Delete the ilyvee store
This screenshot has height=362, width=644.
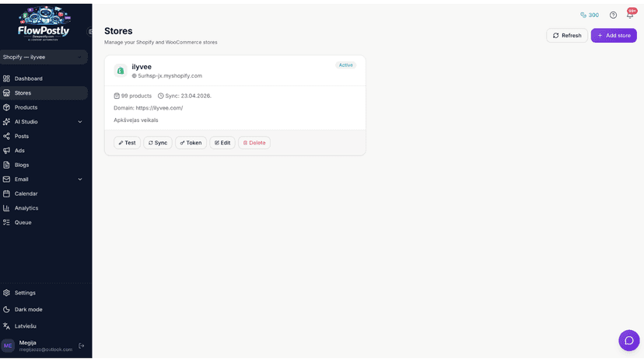(x=254, y=143)
